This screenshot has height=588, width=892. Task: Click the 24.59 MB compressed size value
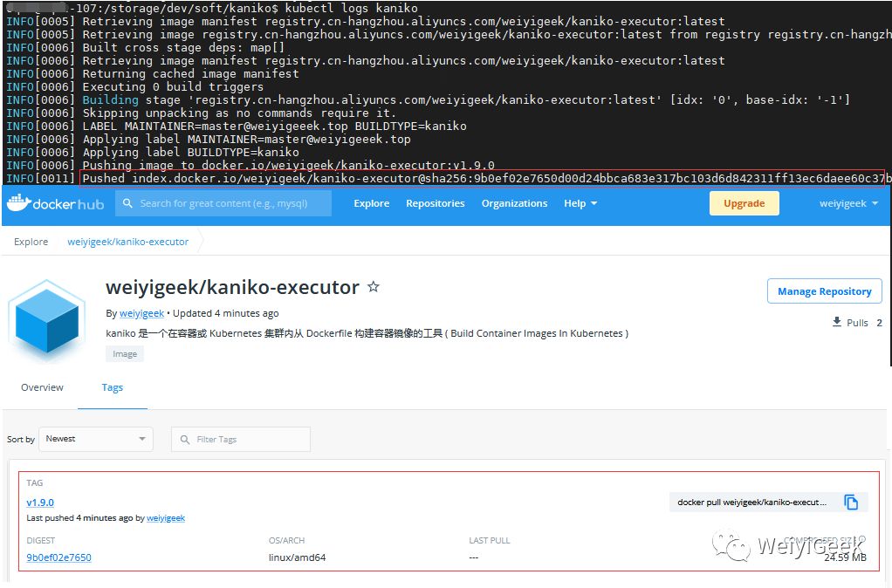846,557
